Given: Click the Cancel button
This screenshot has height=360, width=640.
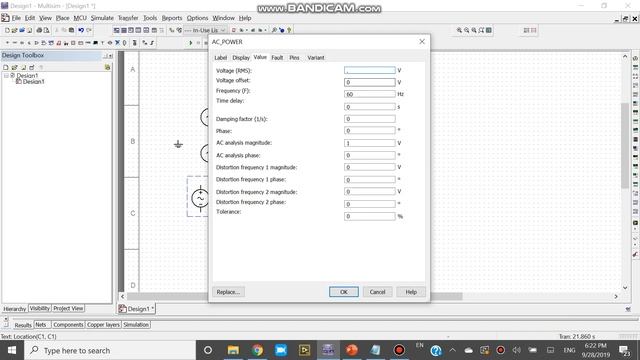Looking at the screenshot, I should tap(377, 292).
